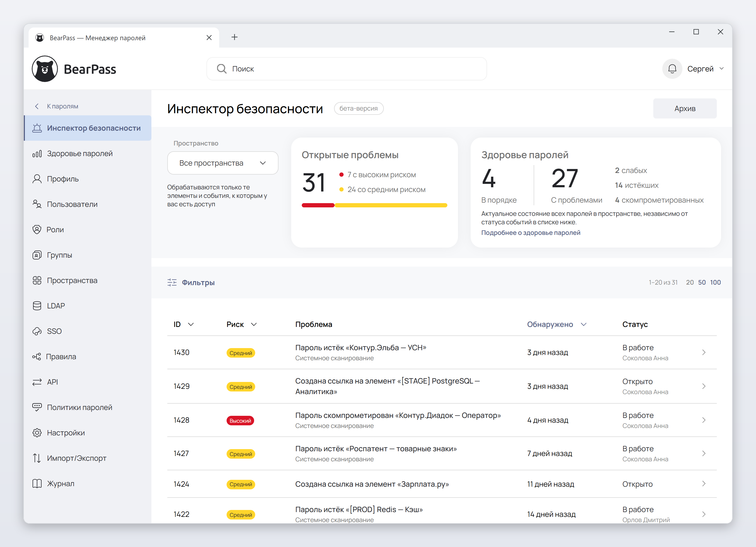Go back via К паролям link
This screenshot has height=547, width=756.
point(62,106)
